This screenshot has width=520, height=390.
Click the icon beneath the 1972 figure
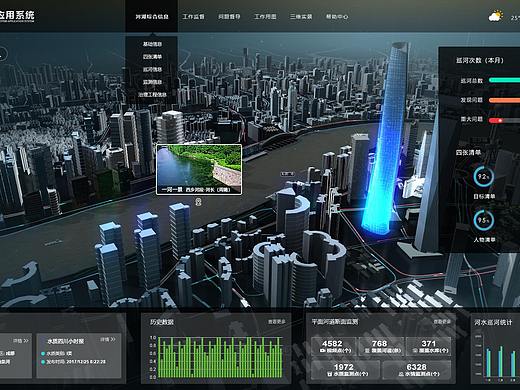tap(330, 374)
